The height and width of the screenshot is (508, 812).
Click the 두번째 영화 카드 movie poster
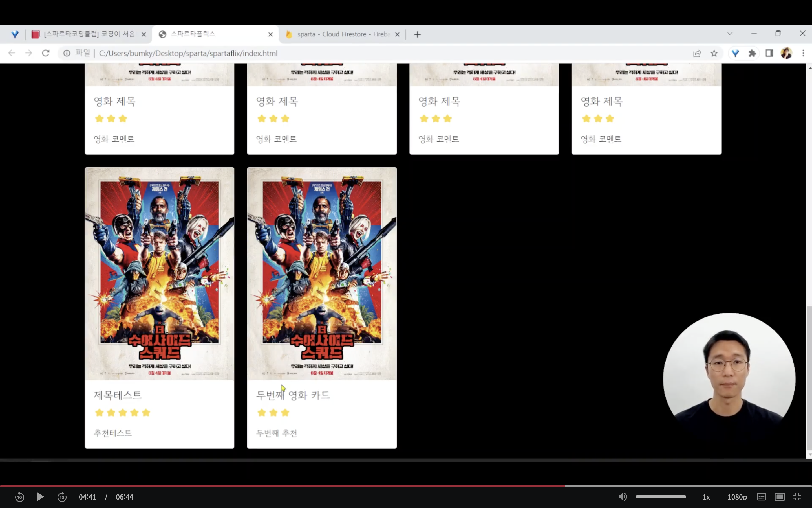(322, 274)
